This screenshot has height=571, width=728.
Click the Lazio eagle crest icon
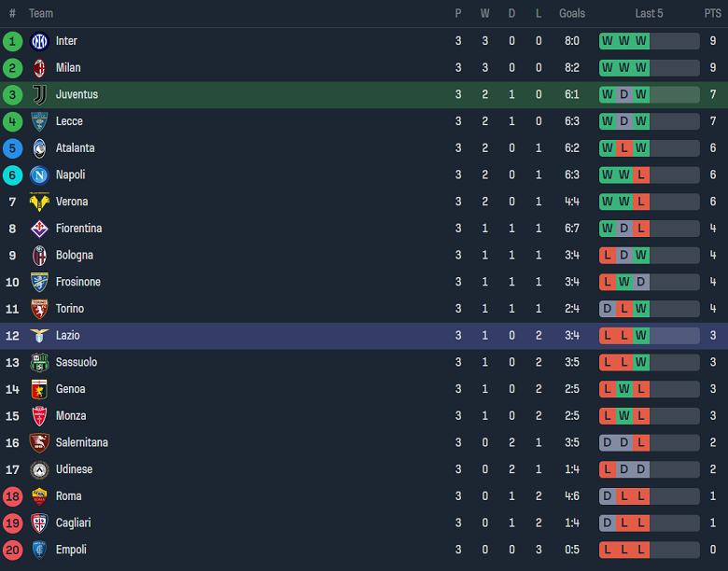coord(39,336)
